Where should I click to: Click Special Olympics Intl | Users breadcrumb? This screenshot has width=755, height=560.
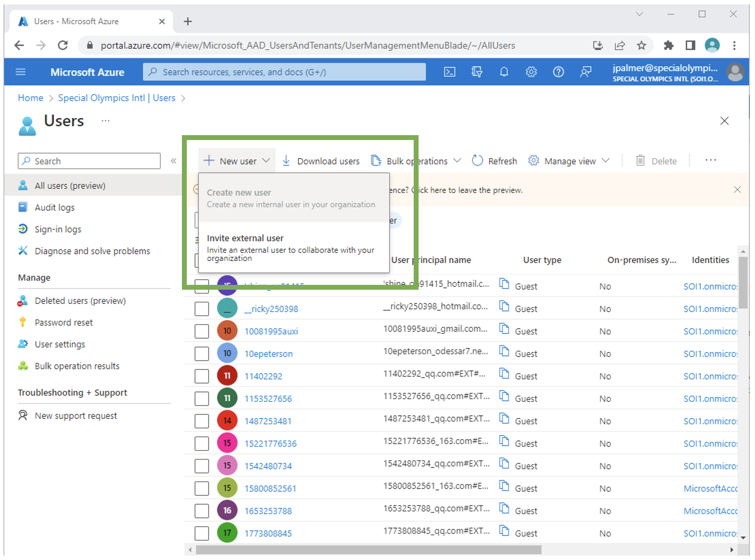pyautogui.click(x=117, y=98)
